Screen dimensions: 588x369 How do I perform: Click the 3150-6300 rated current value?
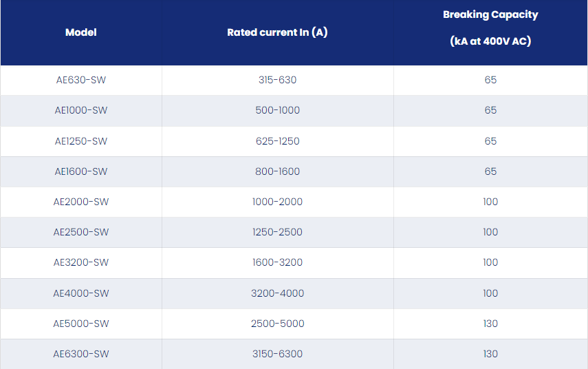[278, 354]
